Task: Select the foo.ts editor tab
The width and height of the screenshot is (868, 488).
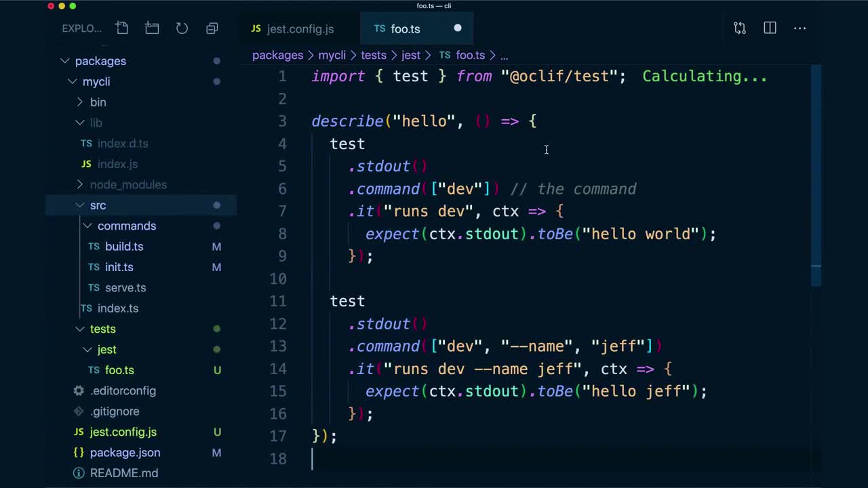Action: pos(405,29)
